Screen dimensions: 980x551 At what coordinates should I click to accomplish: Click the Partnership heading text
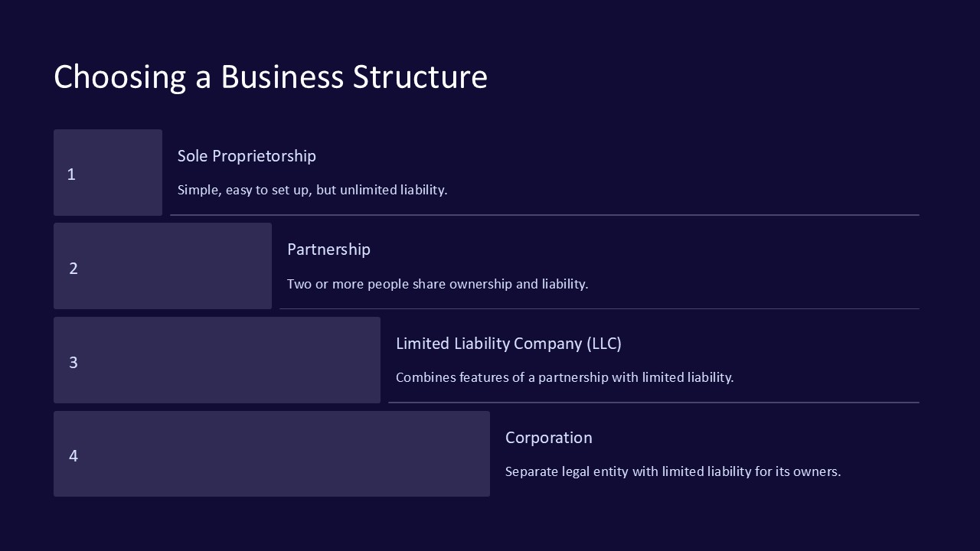[x=328, y=249]
